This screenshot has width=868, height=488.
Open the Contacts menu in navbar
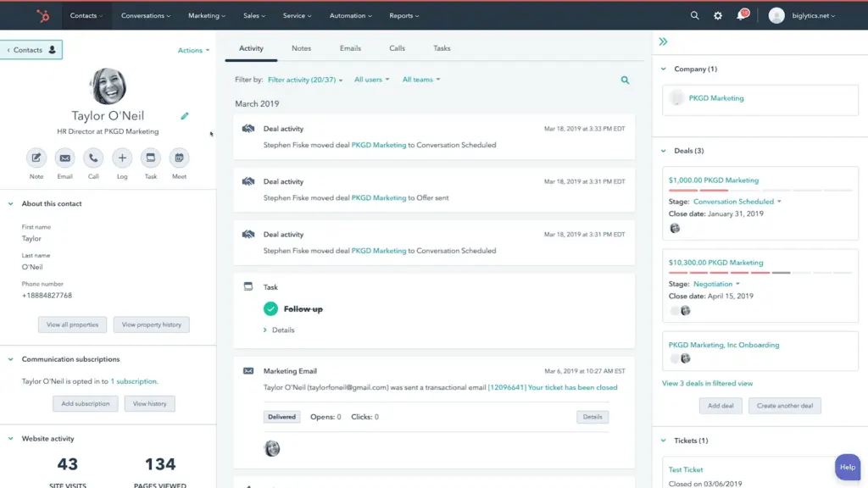click(x=86, y=15)
